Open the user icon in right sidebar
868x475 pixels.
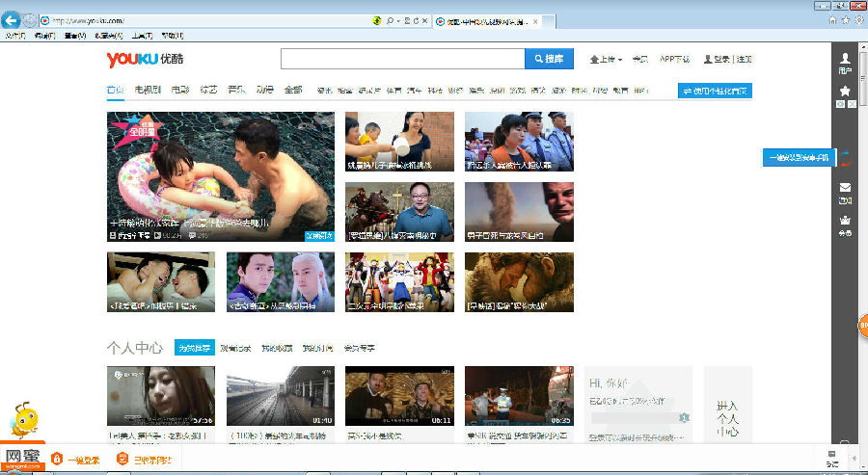click(x=845, y=63)
